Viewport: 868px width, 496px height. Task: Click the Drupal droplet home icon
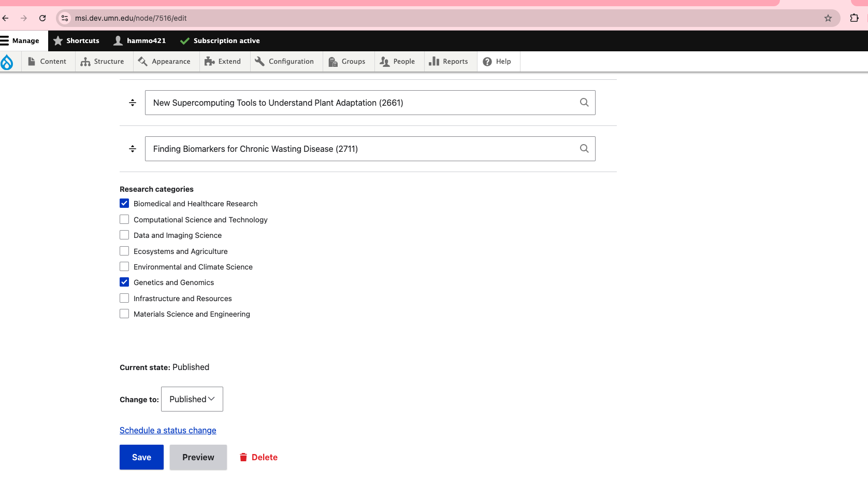tap(7, 62)
